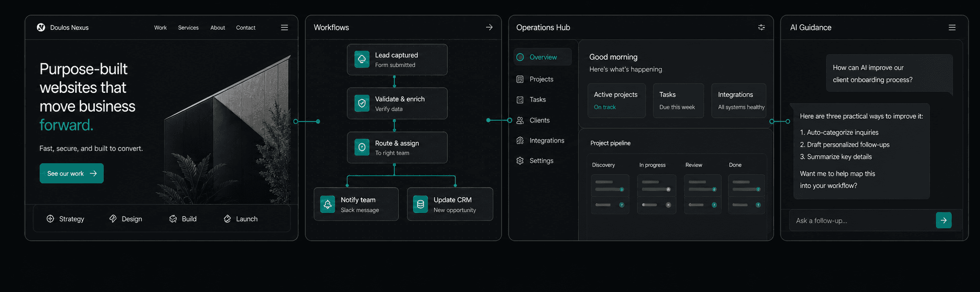Switch to the Overview section

(543, 57)
